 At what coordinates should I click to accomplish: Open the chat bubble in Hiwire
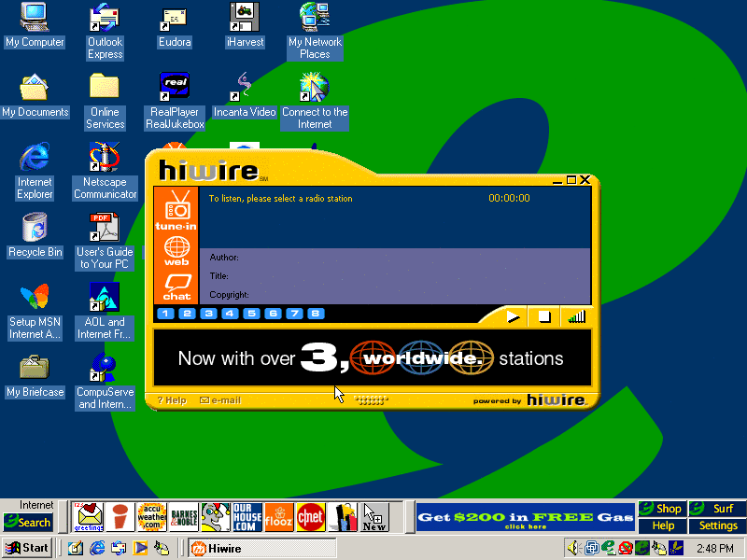[x=176, y=287]
